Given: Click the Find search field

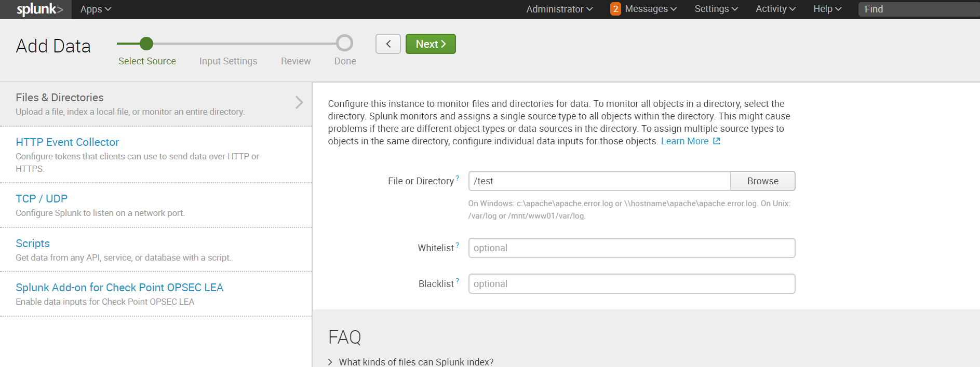Looking at the screenshot, I should click(919, 9).
